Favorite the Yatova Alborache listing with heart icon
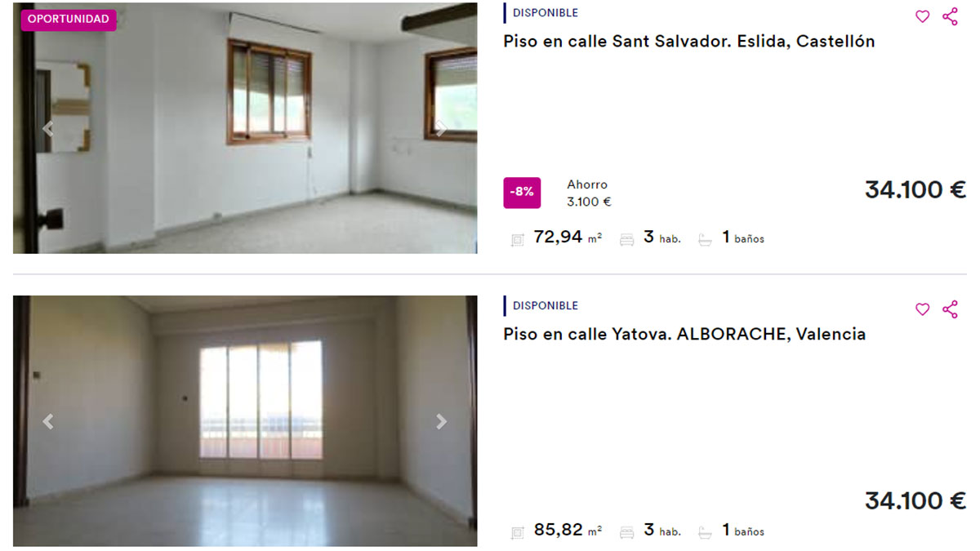980x551 pixels. tap(922, 309)
